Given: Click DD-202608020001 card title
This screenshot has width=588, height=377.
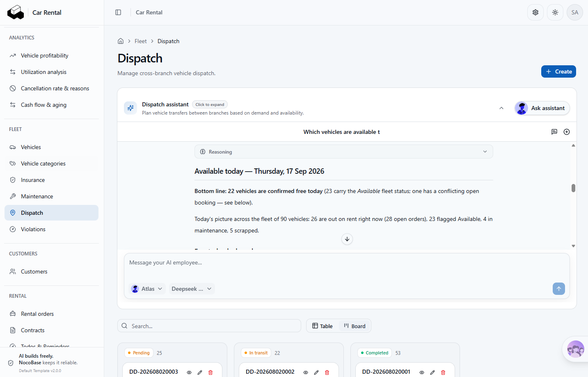Looking at the screenshot, I should [386, 372].
